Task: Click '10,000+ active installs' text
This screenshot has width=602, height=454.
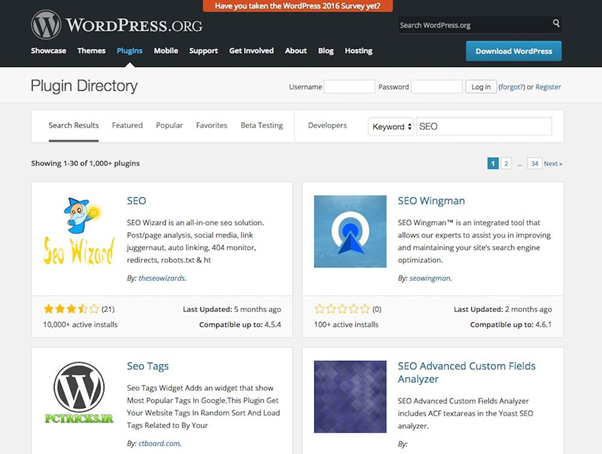Action: click(80, 324)
